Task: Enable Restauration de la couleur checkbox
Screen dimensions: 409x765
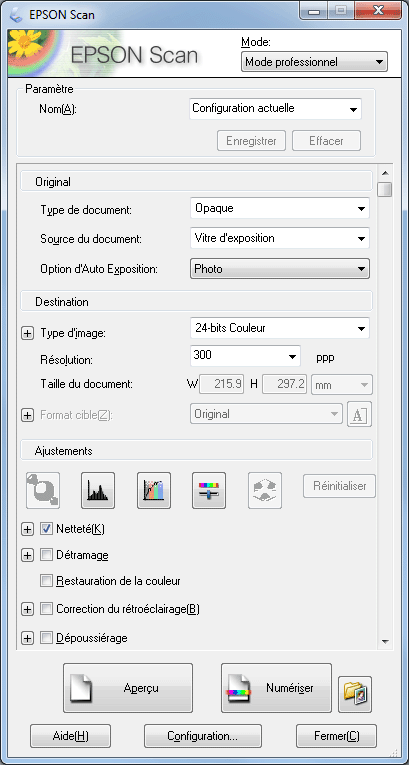Action: coord(46,581)
